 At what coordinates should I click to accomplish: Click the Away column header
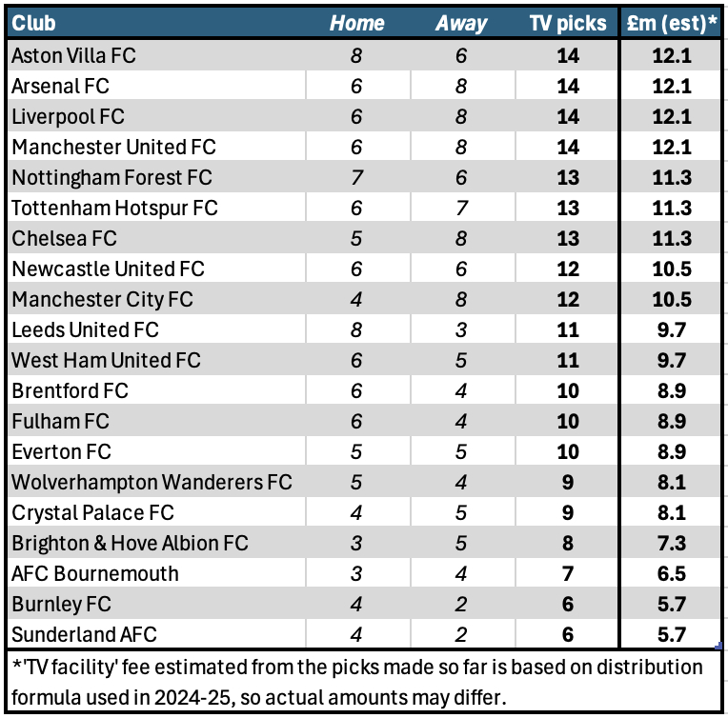click(x=461, y=24)
